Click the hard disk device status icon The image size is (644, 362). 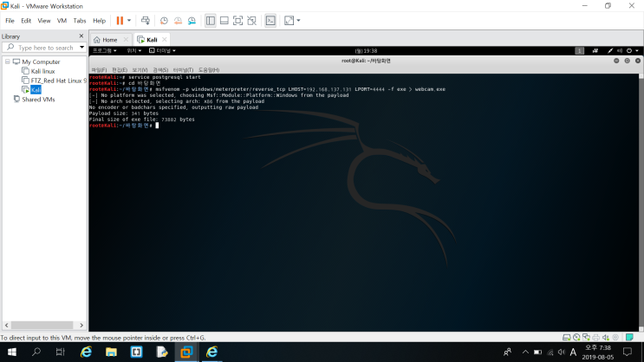[x=566, y=338]
